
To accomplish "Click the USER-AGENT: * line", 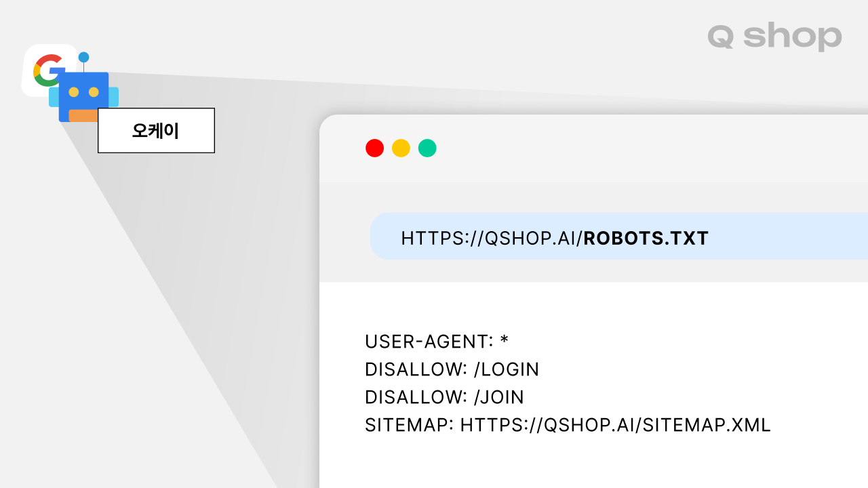I will click(437, 341).
